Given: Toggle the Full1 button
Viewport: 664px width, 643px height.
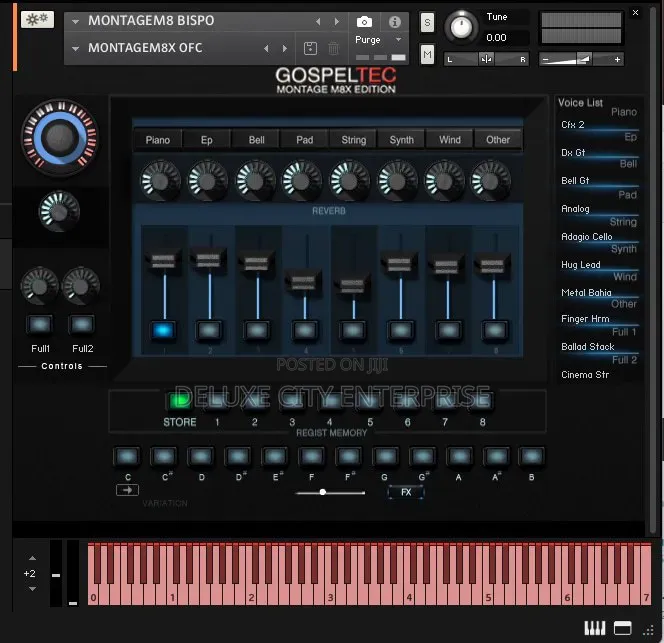Looking at the screenshot, I should pos(40,325).
